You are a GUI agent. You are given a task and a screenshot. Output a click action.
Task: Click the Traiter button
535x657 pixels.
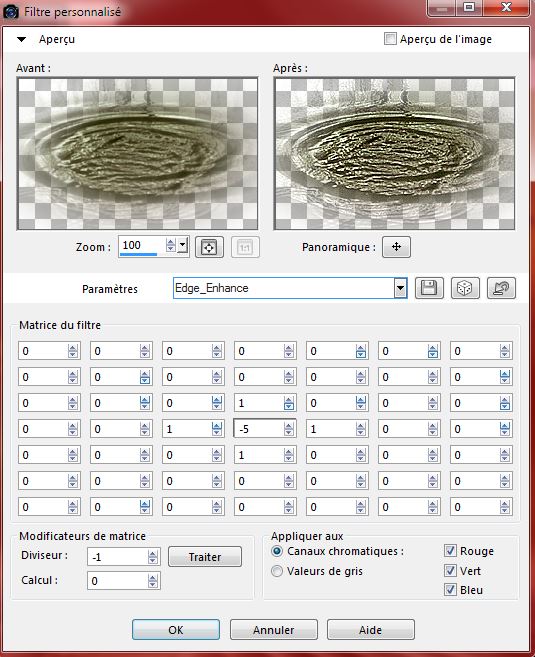click(205, 557)
